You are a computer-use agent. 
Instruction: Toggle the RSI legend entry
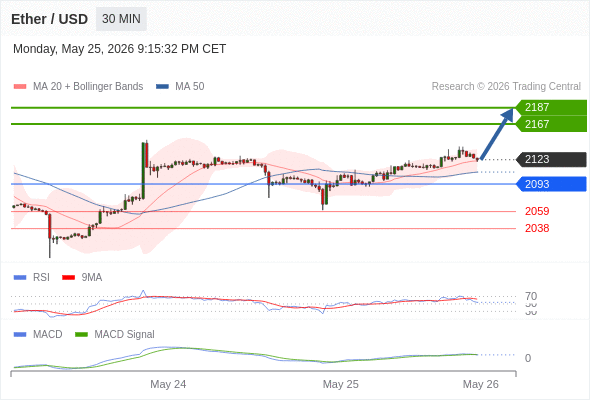tap(41, 277)
